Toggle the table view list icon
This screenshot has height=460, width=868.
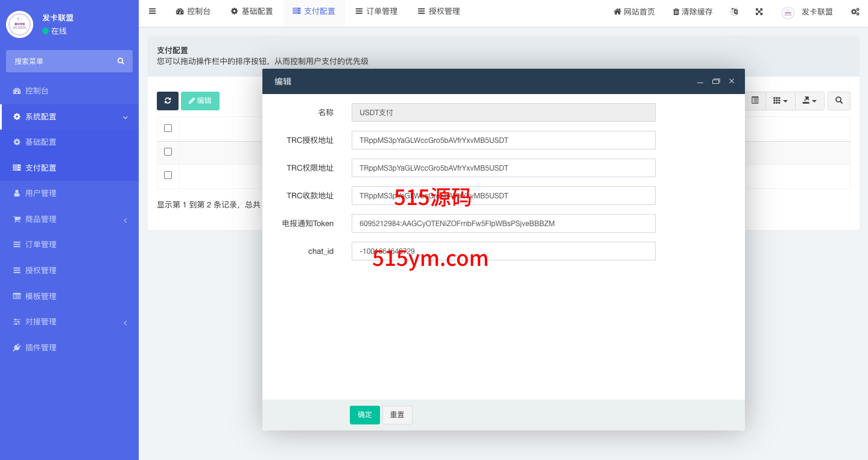point(755,101)
